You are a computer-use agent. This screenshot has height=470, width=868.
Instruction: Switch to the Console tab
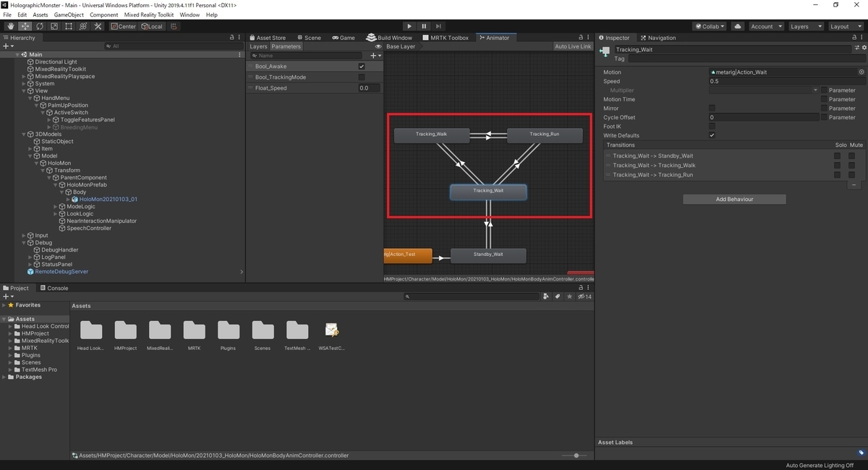[54, 288]
